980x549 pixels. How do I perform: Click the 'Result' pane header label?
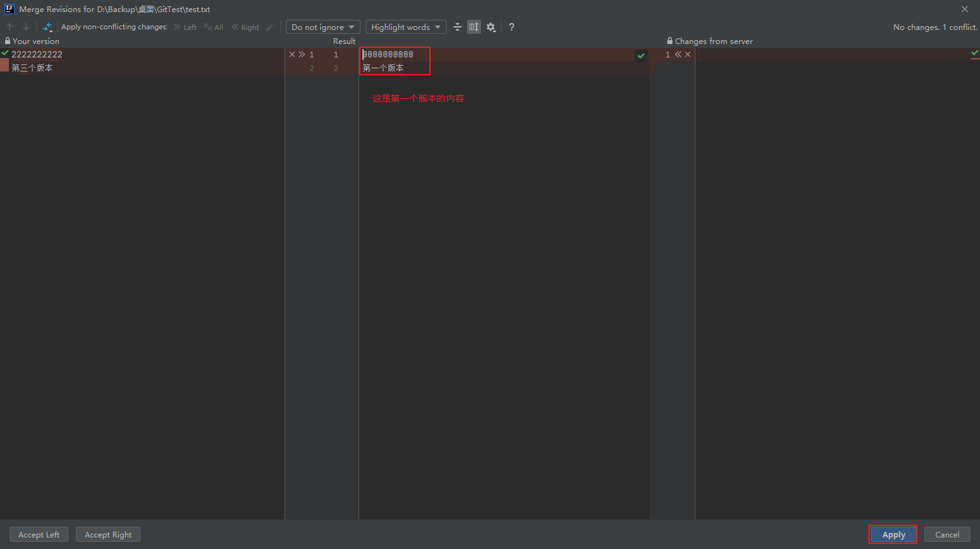coord(344,41)
